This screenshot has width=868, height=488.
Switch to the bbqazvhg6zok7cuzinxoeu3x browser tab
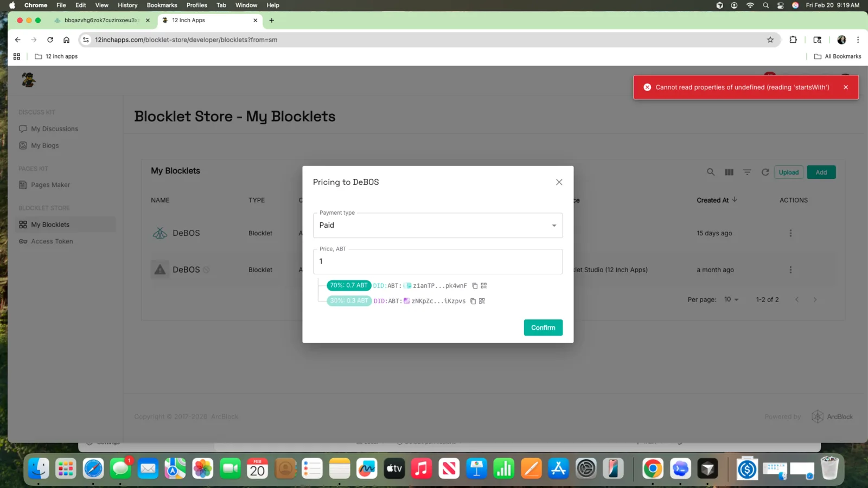tap(102, 21)
